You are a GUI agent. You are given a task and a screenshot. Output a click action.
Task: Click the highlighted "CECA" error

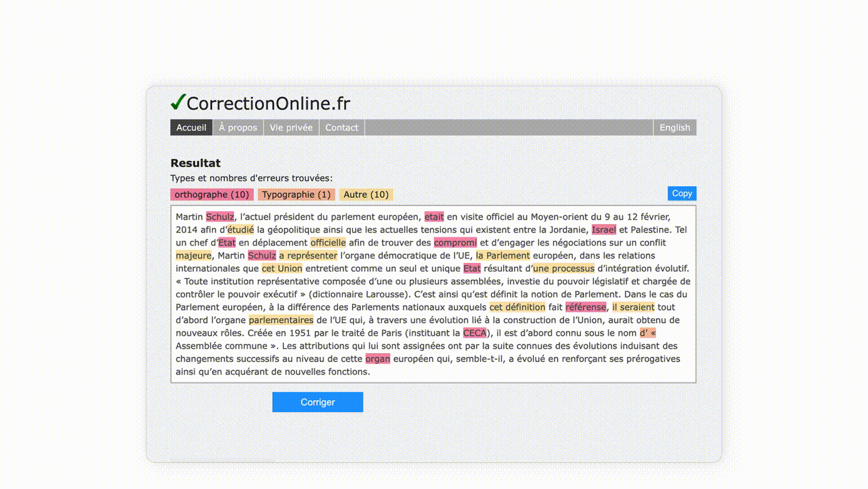(x=474, y=333)
